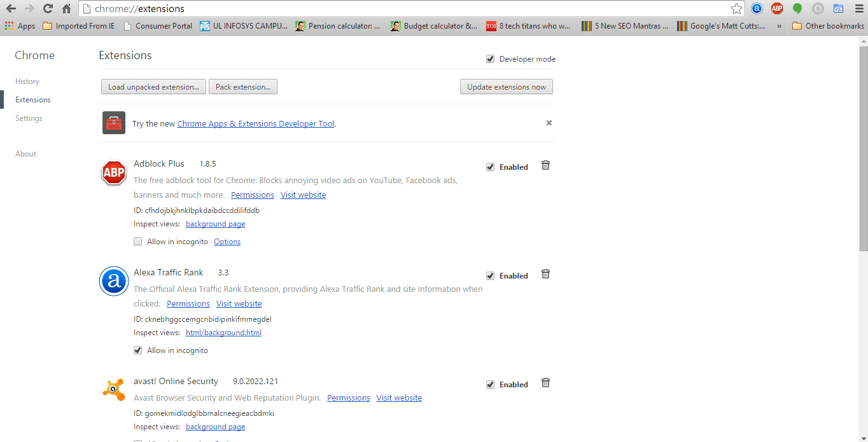Open the Consumer Portal bookmark
868x442 pixels.
click(x=157, y=26)
